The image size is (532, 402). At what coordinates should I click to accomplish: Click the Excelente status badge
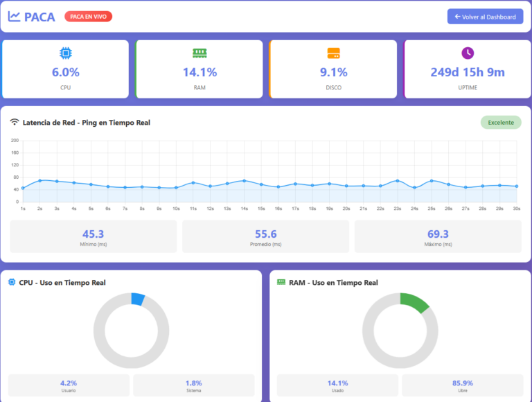501,123
